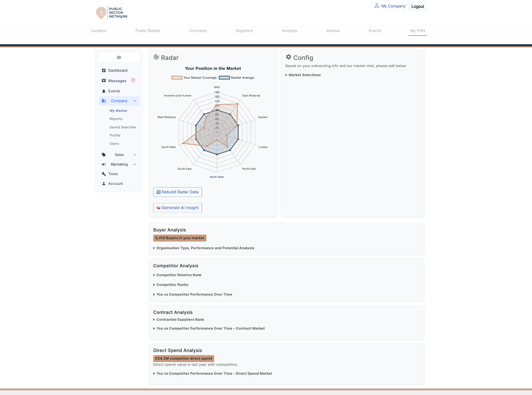Expand Competitor Relative Rank section
532x395 pixels.
coord(177,275)
